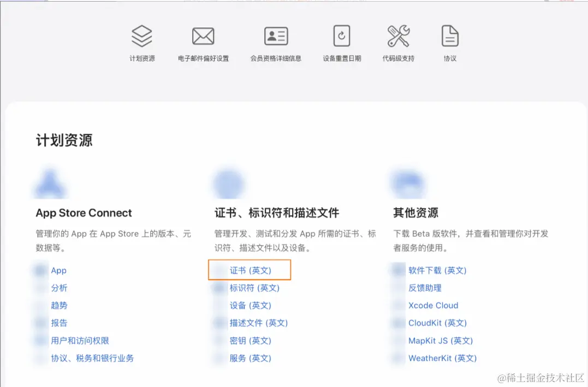Click the 其他资源 heading
The width and height of the screenshot is (588, 387).
pos(415,213)
